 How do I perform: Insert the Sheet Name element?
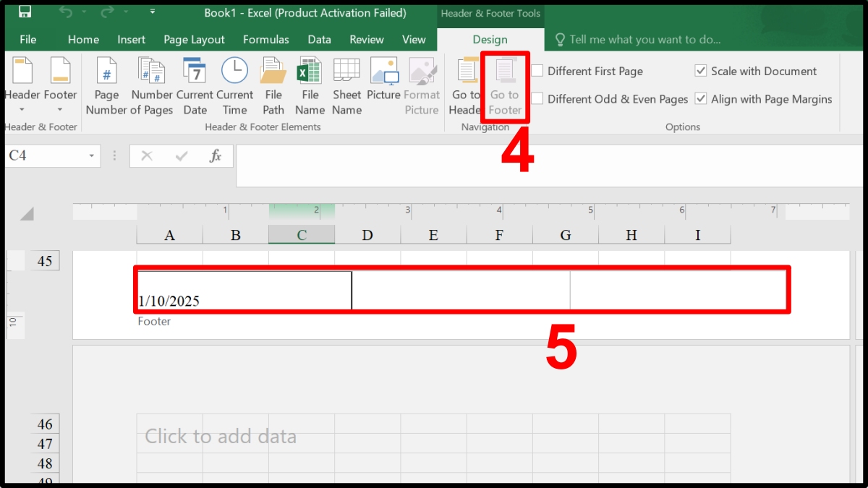[x=346, y=80]
